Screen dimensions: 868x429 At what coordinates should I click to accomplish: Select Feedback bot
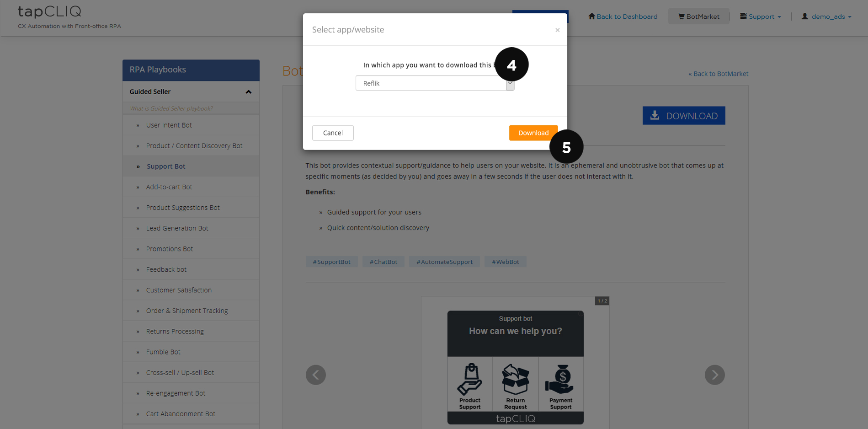(x=191, y=269)
